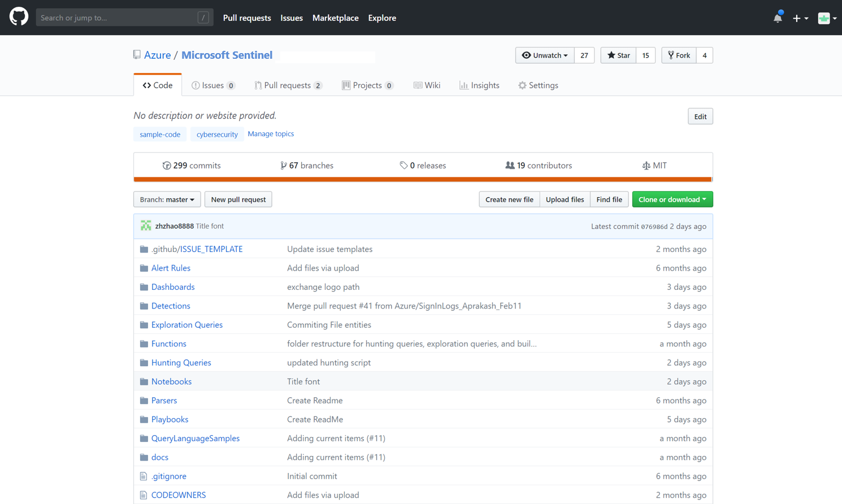Switch to the Issues tab
This screenshot has width=842, height=504.
pyautogui.click(x=213, y=85)
